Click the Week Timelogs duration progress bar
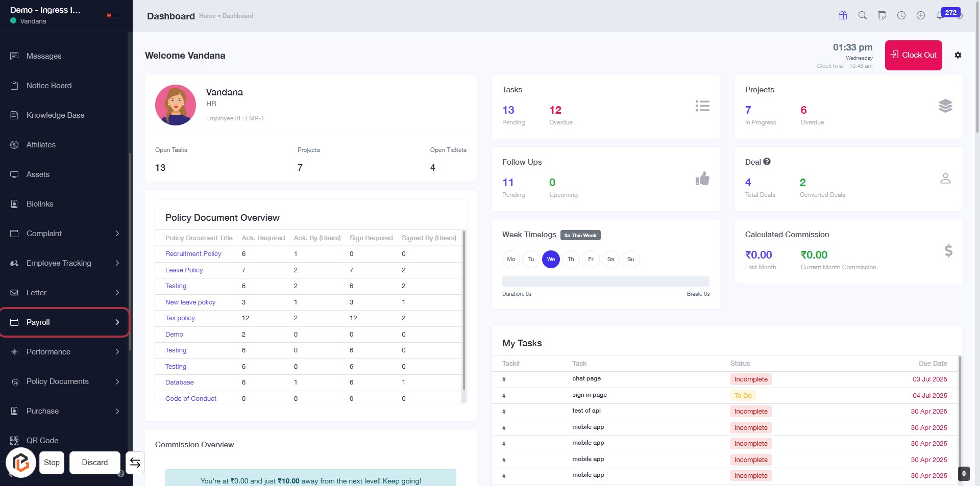 [x=605, y=282]
